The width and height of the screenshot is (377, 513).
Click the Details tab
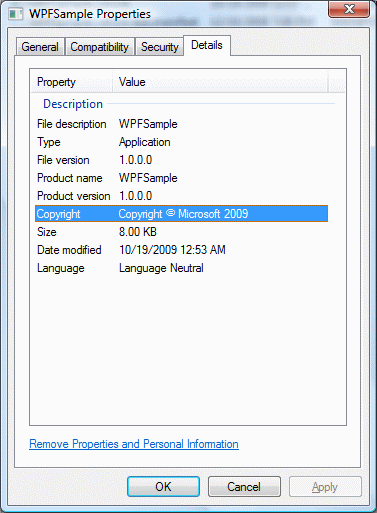[x=207, y=45]
